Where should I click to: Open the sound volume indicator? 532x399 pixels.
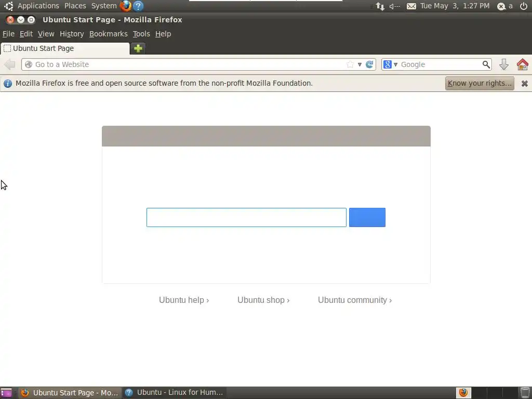coord(395,6)
